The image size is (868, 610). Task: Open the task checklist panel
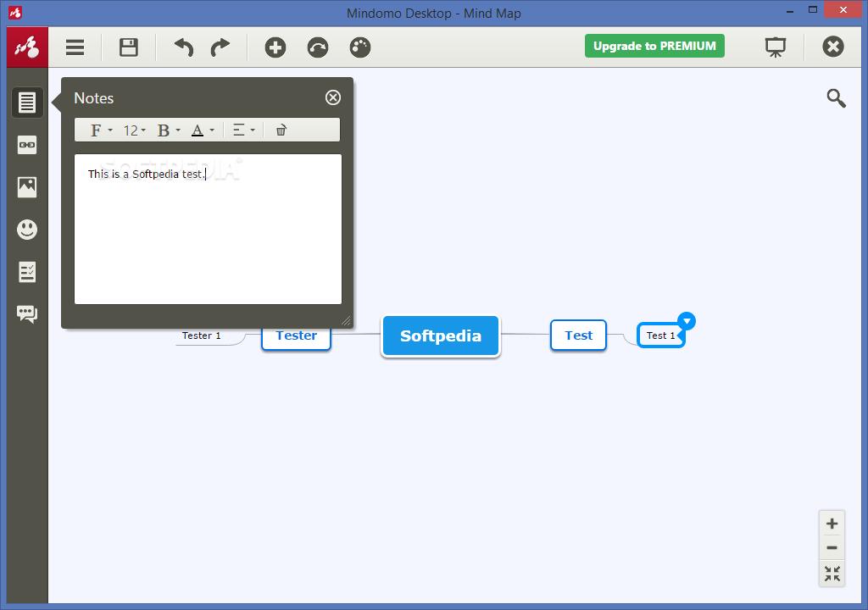tap(27, 272)
